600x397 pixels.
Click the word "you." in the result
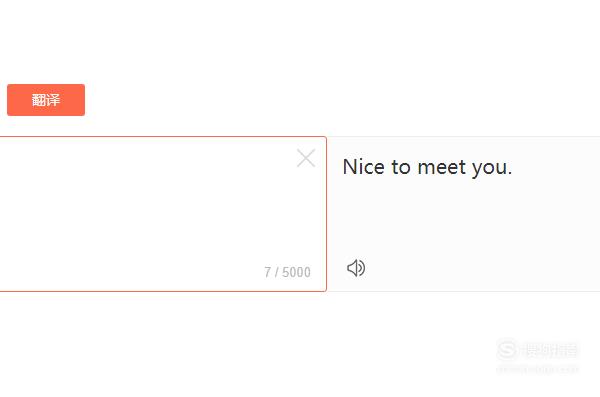point(492,168)
